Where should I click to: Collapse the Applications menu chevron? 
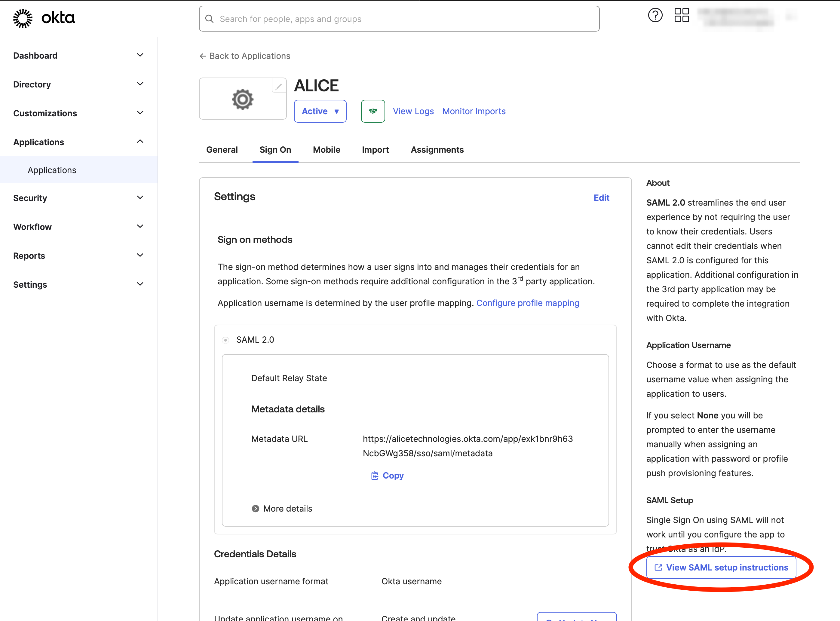point(140,141)
